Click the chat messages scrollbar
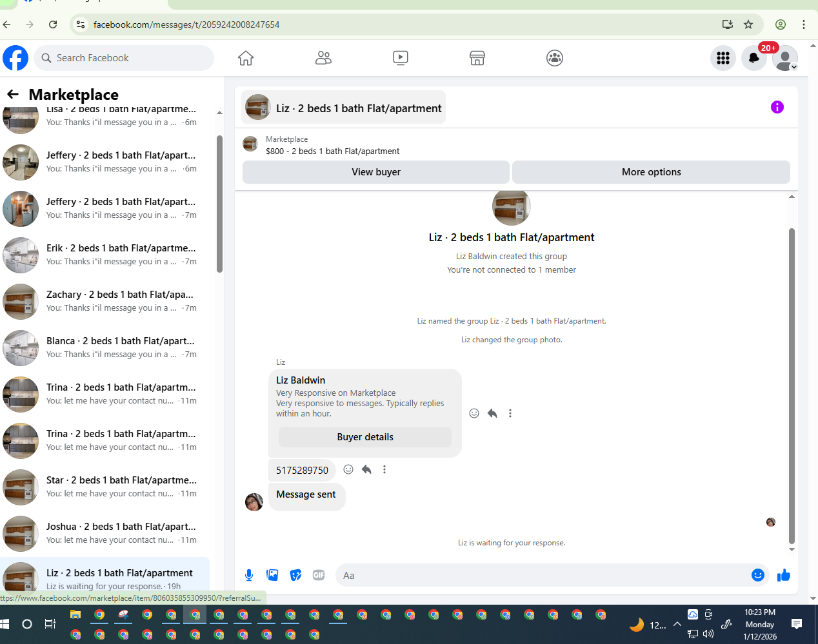818x644 pixels. click(792, 387)
